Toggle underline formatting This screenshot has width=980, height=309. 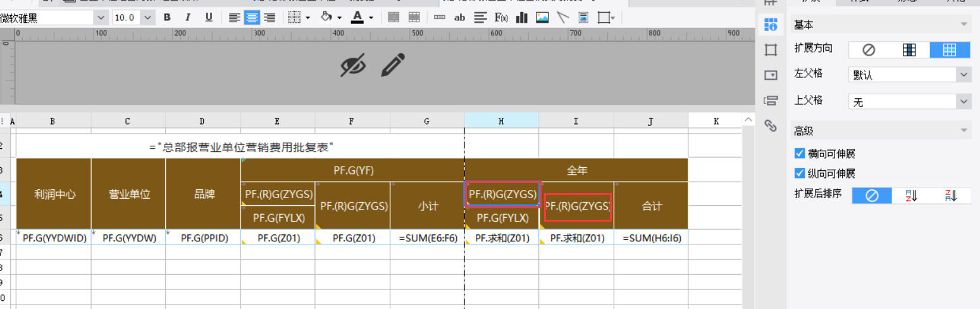point(209,17)
